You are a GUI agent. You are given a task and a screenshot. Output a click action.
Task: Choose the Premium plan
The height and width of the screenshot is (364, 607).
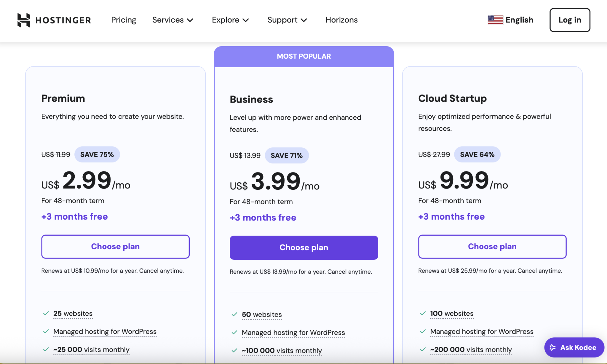click(115, 246)
